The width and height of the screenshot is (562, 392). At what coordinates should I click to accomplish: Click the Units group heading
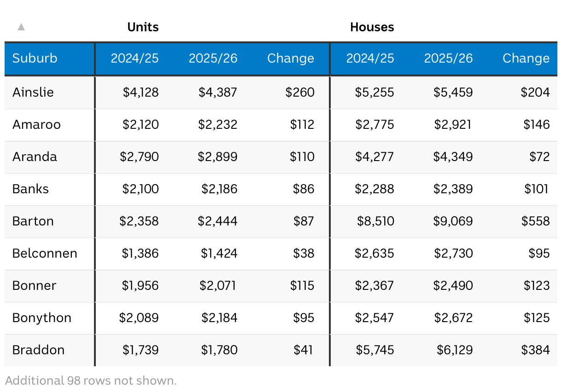(143, 27)
